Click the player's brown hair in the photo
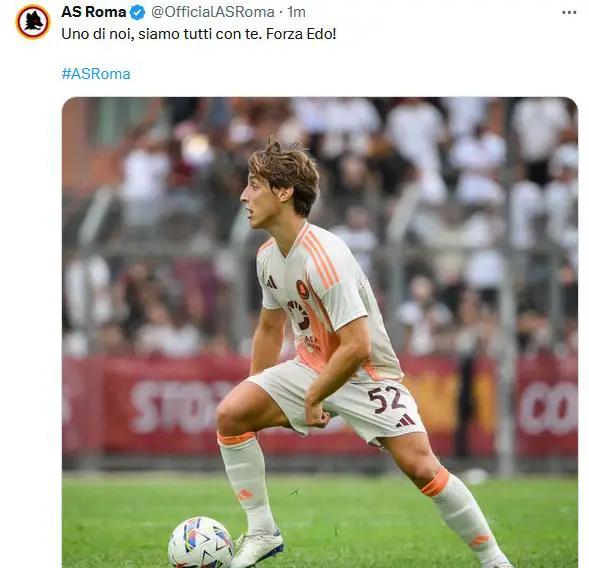 [287, 171]
